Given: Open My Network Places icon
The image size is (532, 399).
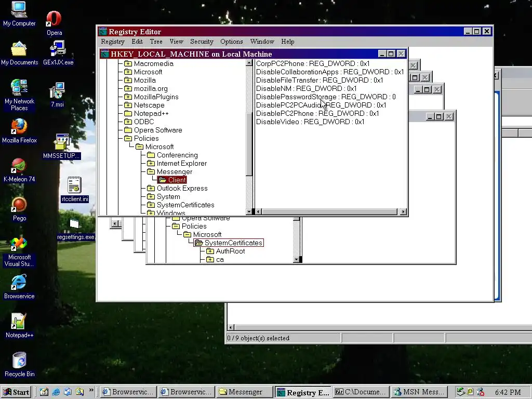Looking at the screenshot, I should pyautogui.click(x=19, y=95).
